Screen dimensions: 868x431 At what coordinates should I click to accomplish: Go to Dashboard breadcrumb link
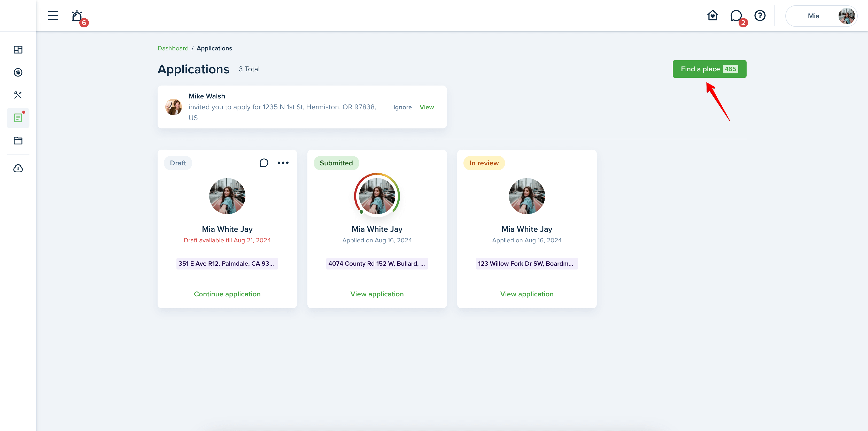click(173, 48)
